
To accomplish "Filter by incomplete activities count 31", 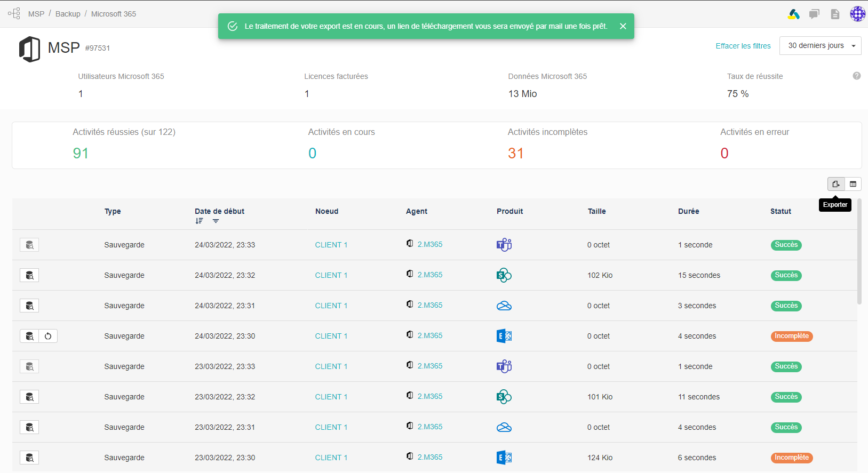I will [515, 154].
